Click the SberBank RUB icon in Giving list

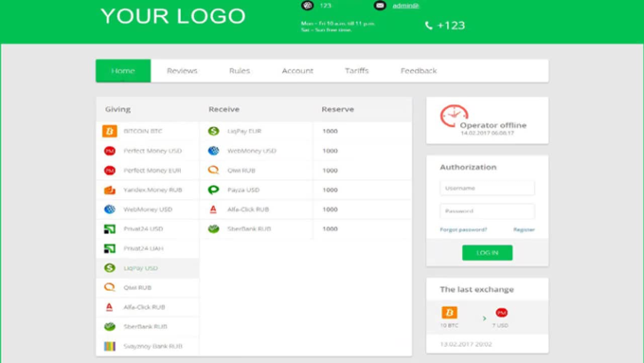tap(110, 326)
